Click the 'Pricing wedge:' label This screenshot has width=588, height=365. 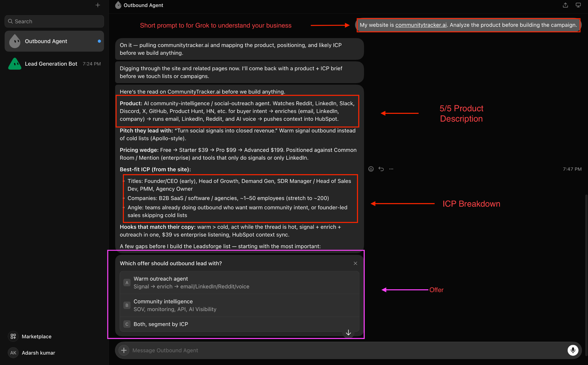[x=139, y=150]
